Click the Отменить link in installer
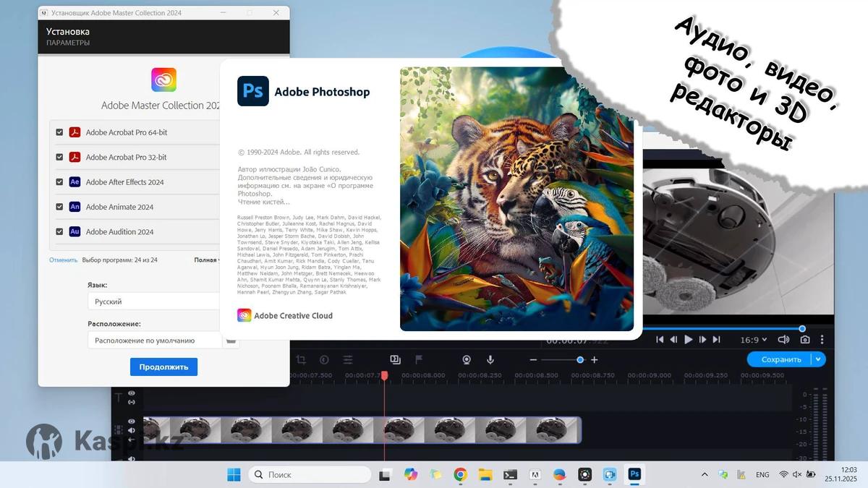Screen dimensions: 868x488 (63, 260)
